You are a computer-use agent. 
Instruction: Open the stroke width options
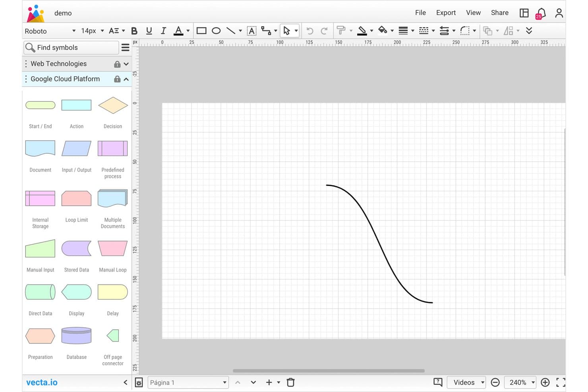tap(403, 31)
